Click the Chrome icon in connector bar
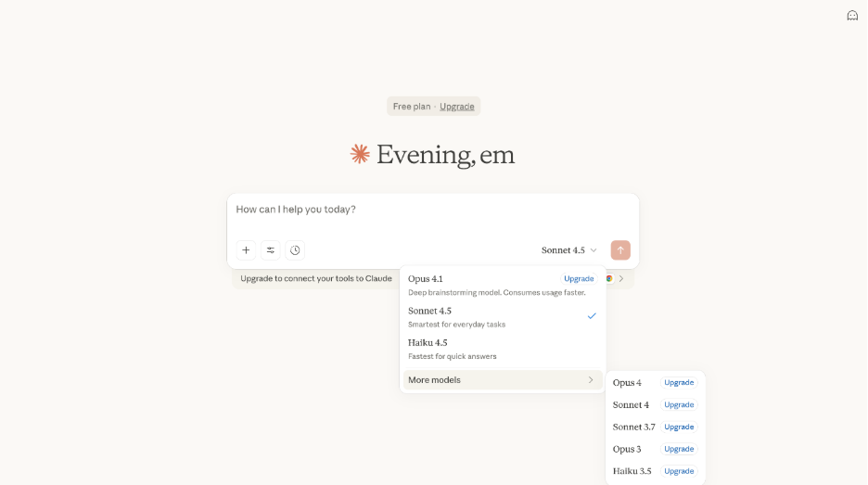 [x=609, y=278]
